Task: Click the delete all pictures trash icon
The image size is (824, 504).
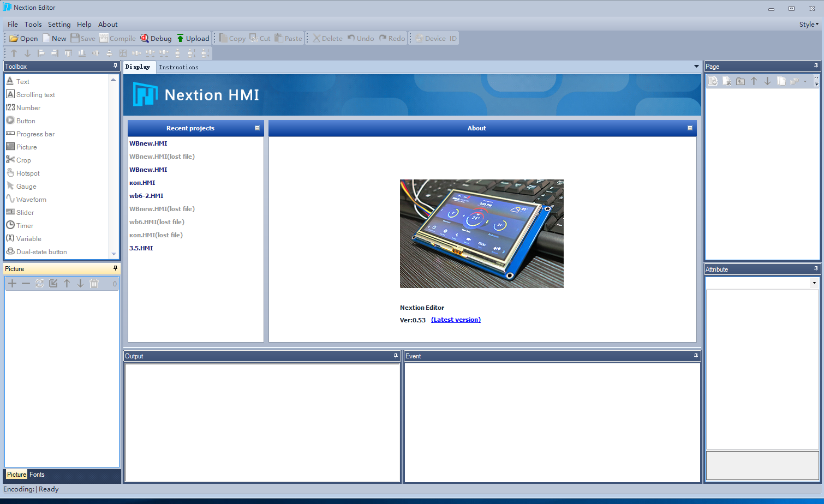Action: pos(94,283)
